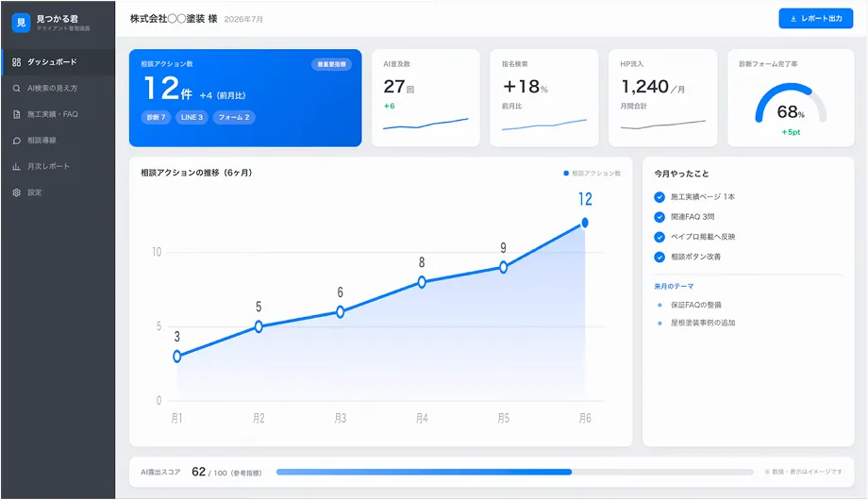Screen dimensions: 868x500
Task: Click the 月4 axis label
Action: click(x=422, y=419)
